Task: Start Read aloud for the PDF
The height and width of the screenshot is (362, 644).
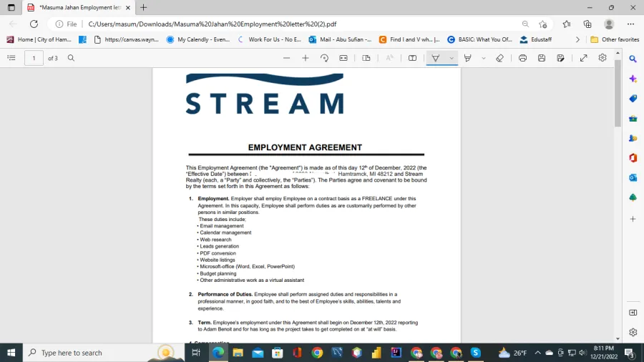Action: pos(389,58)
